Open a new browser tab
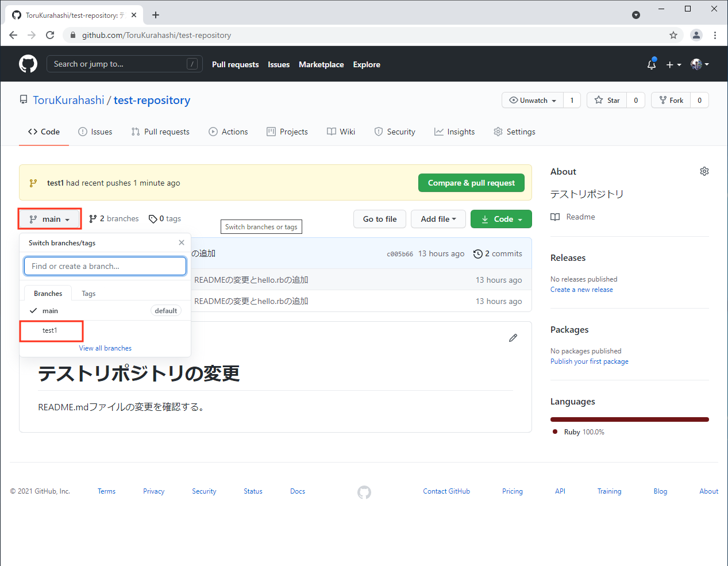728x566 pixels. pyautogui.click(x=156, y=15)
